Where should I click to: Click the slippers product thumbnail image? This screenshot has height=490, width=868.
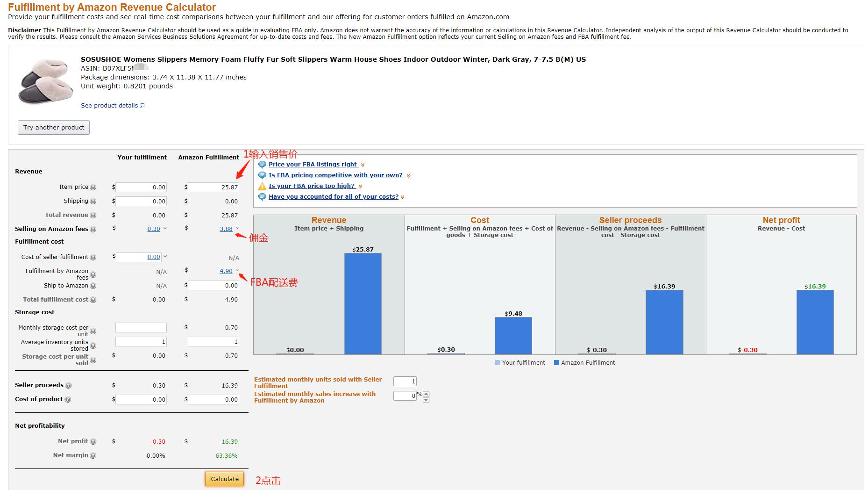point(45,81)
